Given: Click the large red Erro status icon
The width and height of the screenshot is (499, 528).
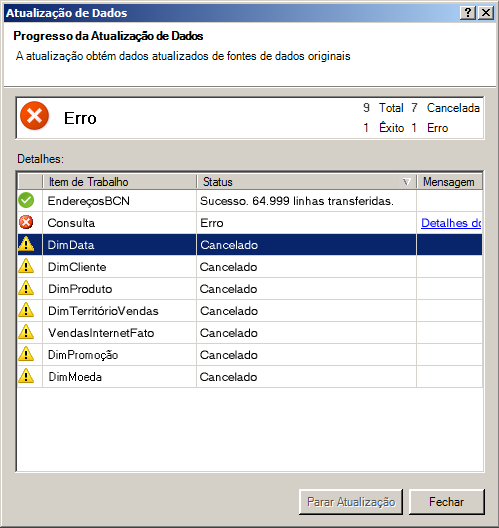Looking at the screenshot, I should coord(34,116).
